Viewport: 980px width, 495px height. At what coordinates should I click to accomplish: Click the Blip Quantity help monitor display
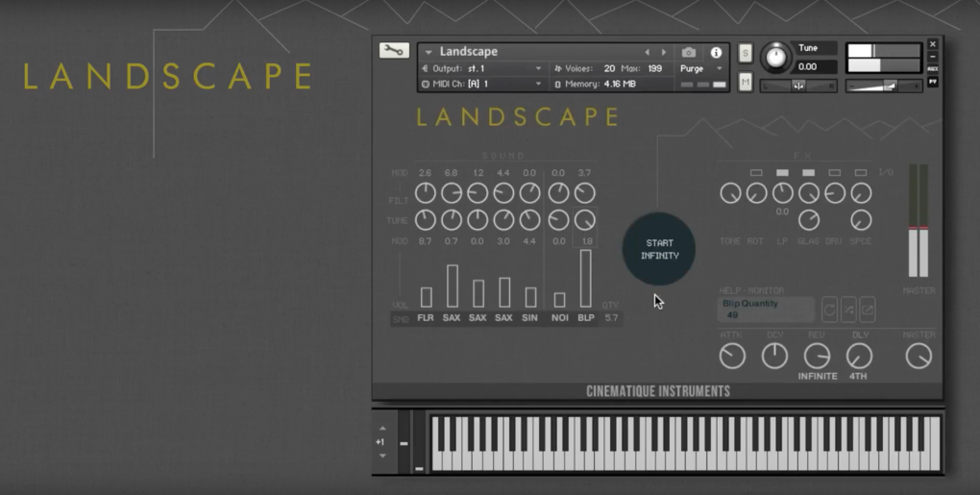[x=767, y=309]
